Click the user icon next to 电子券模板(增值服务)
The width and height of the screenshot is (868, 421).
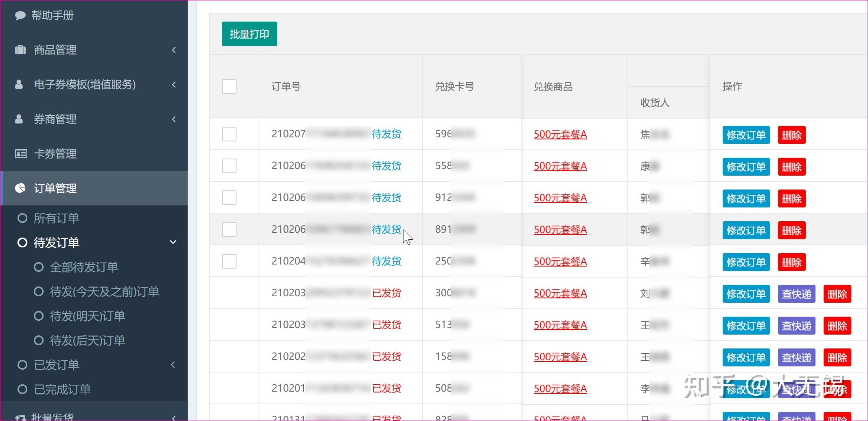(x=19, y=84)
